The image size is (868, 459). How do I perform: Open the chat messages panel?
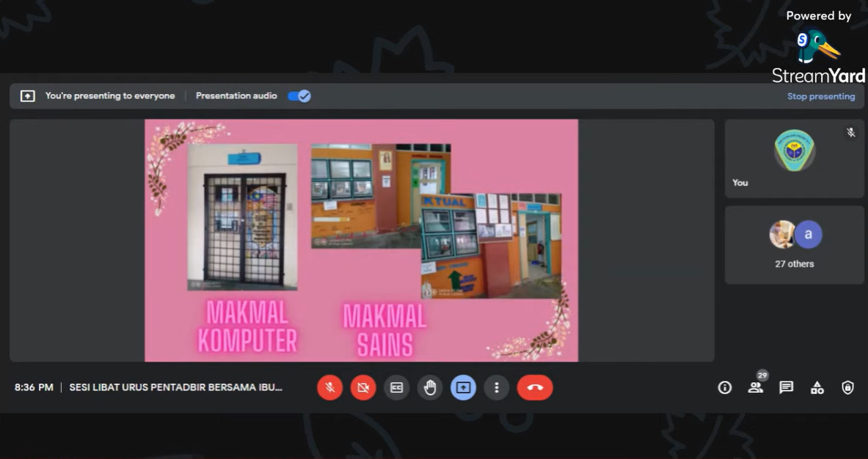786,388
